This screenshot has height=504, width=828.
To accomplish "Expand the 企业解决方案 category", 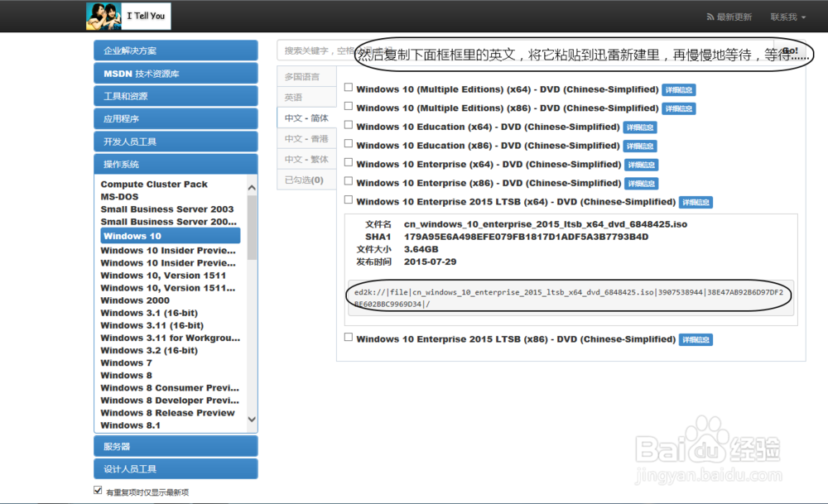I will [176, 50].
